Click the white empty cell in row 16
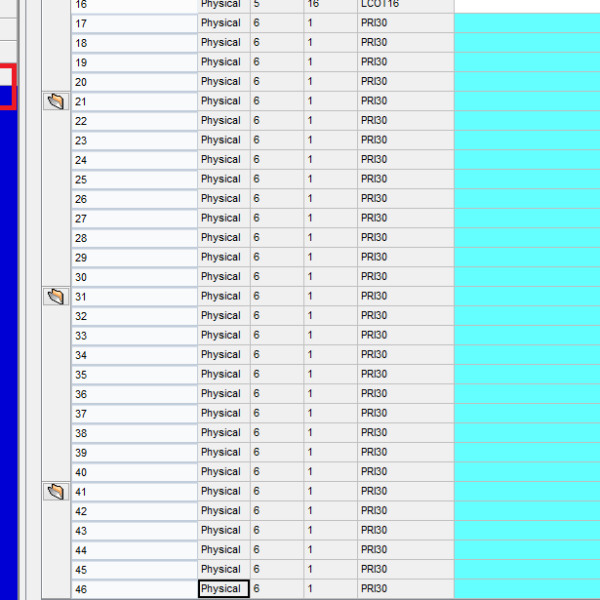This screenshot has height=600, width=600. coord(526,4)
